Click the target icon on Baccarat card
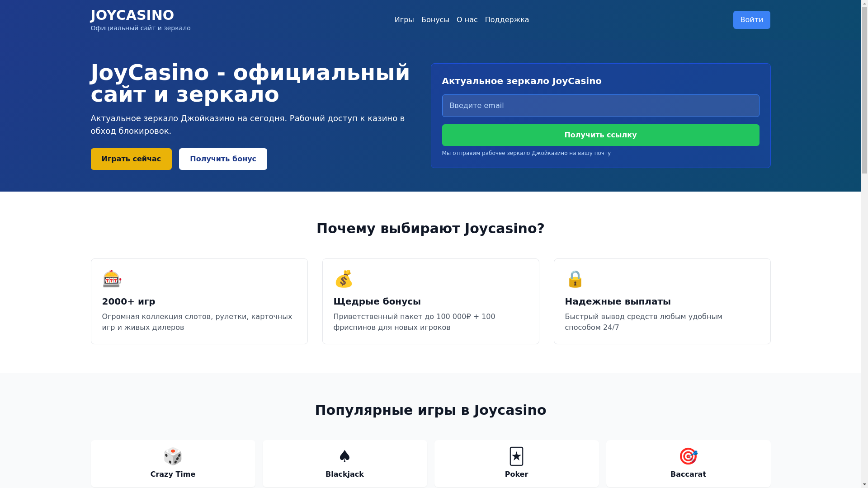This screenshot has width=868, height=488. point(688,456)
